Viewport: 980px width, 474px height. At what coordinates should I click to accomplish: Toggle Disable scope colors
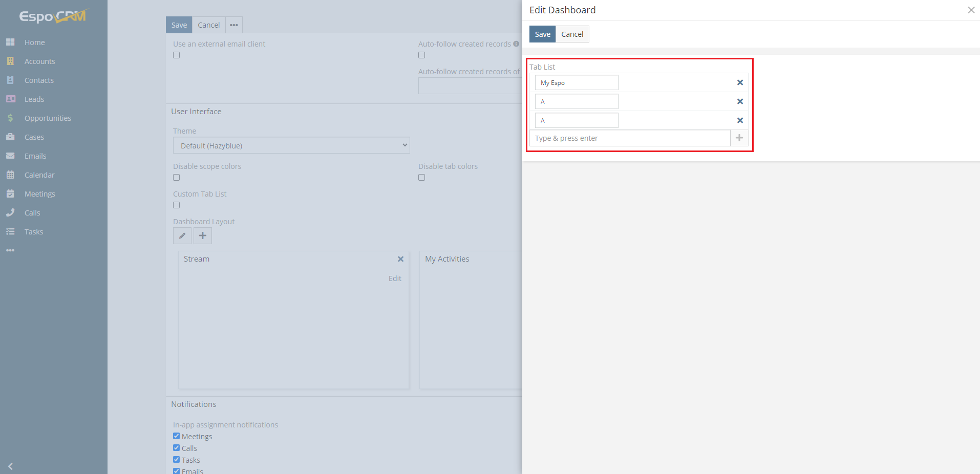[176, 177]
